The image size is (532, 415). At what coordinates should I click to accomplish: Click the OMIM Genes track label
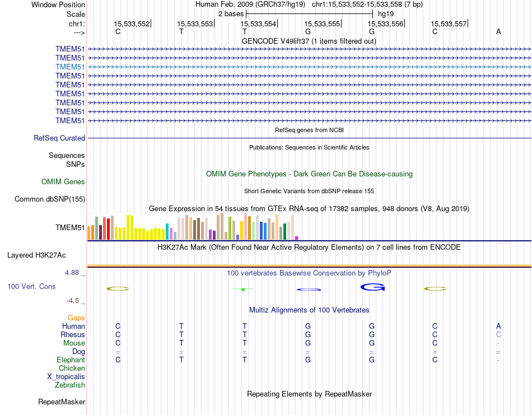[x=63, y=181]
